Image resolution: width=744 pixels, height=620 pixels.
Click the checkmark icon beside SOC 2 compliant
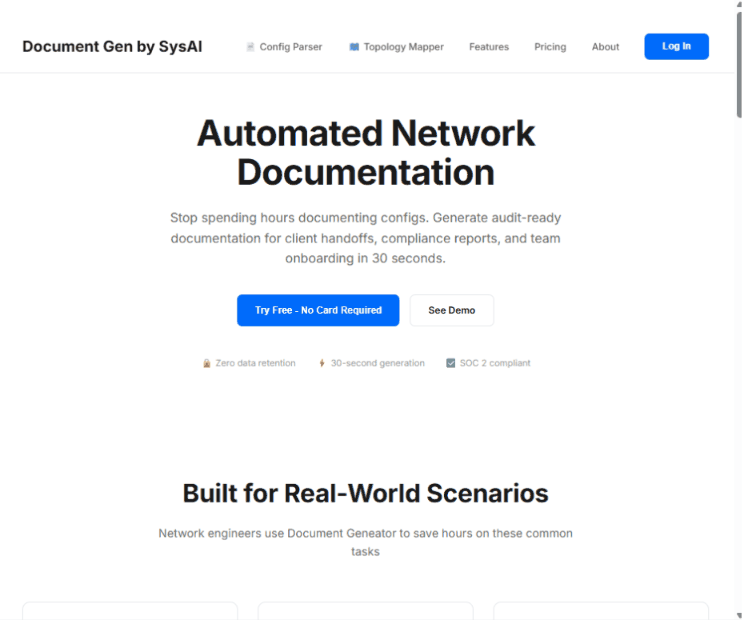[x=450, y=363]
